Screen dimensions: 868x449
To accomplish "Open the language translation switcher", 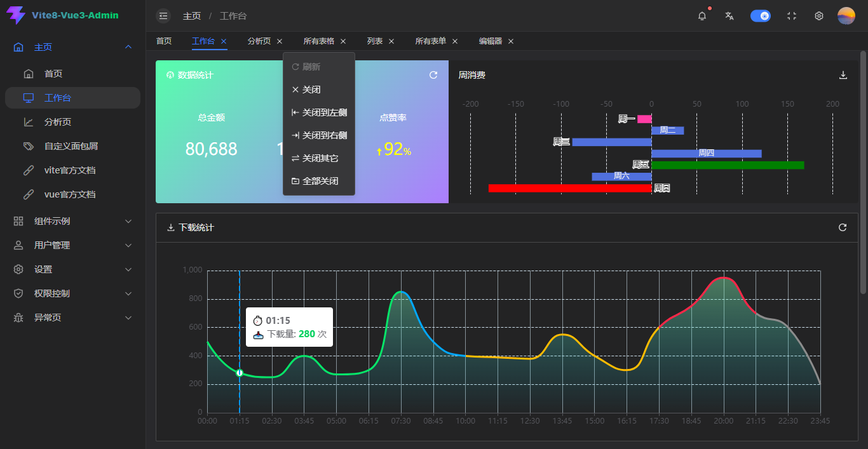I will [x=729, y=16].
